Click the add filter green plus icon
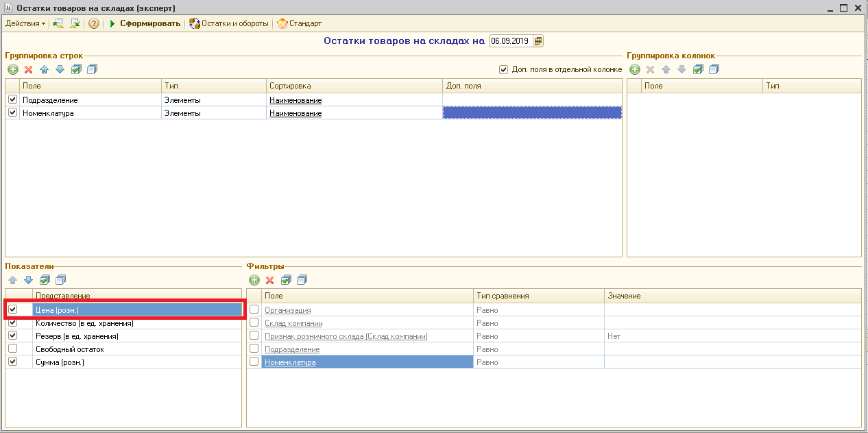 click(x=254, y=280)
